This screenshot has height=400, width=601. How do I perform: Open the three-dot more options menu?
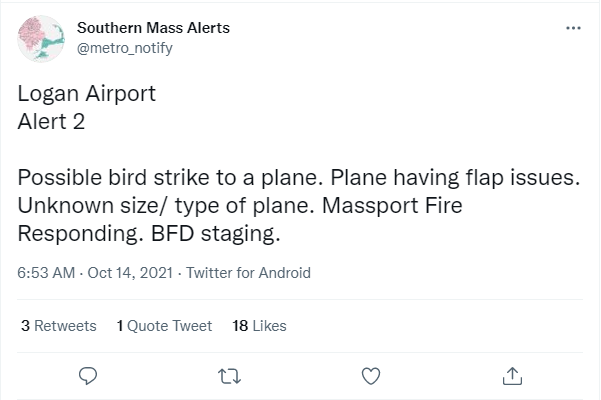click(x=573, y=28)
